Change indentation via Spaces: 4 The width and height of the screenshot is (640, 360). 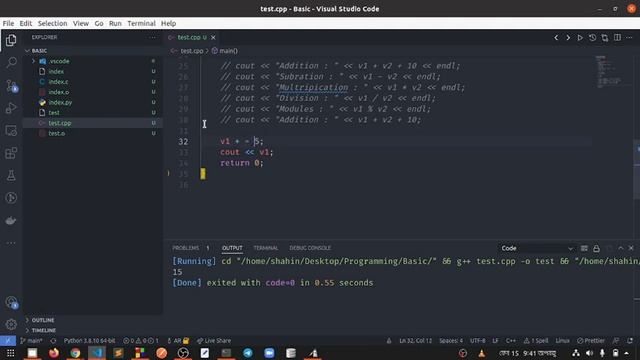coord(451,340)
